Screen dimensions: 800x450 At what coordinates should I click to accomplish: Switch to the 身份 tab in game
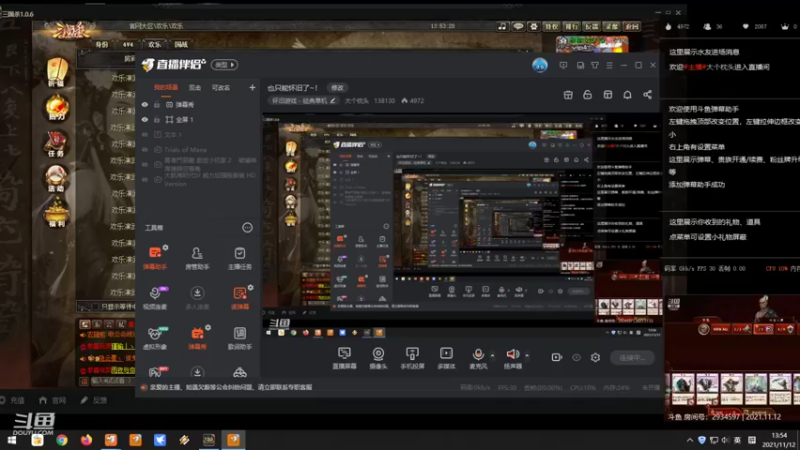tap(102, 44)
